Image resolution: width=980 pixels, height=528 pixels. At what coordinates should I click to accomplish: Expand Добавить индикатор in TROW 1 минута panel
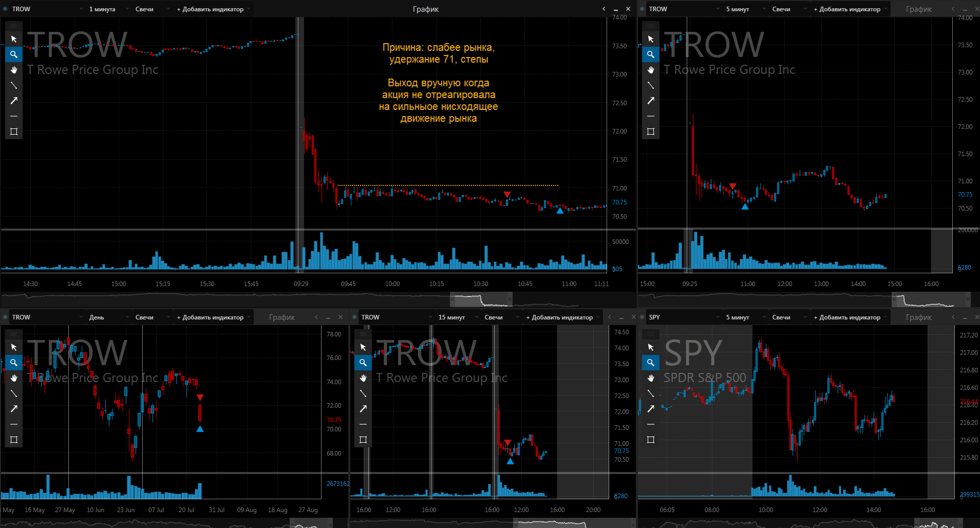[x=213, y=9]
